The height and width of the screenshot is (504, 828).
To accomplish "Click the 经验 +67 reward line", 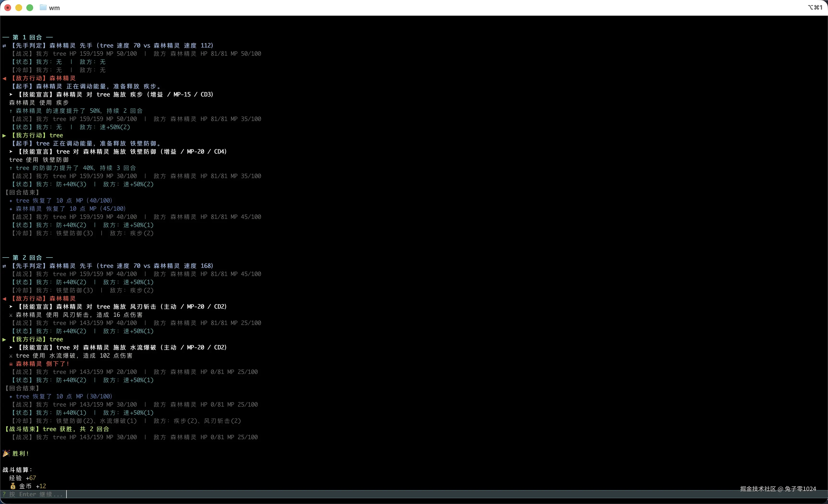I will tap(23, 478).
